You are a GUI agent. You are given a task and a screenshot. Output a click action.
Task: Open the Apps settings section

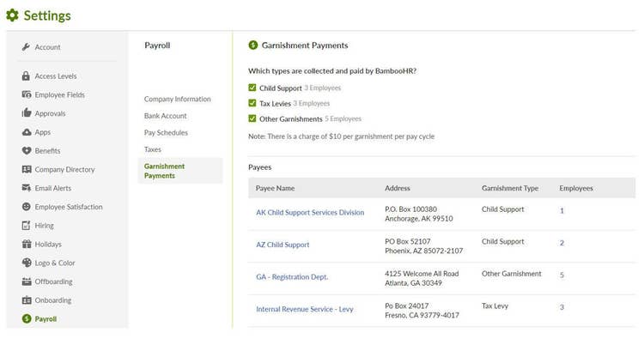pos(43,132)
